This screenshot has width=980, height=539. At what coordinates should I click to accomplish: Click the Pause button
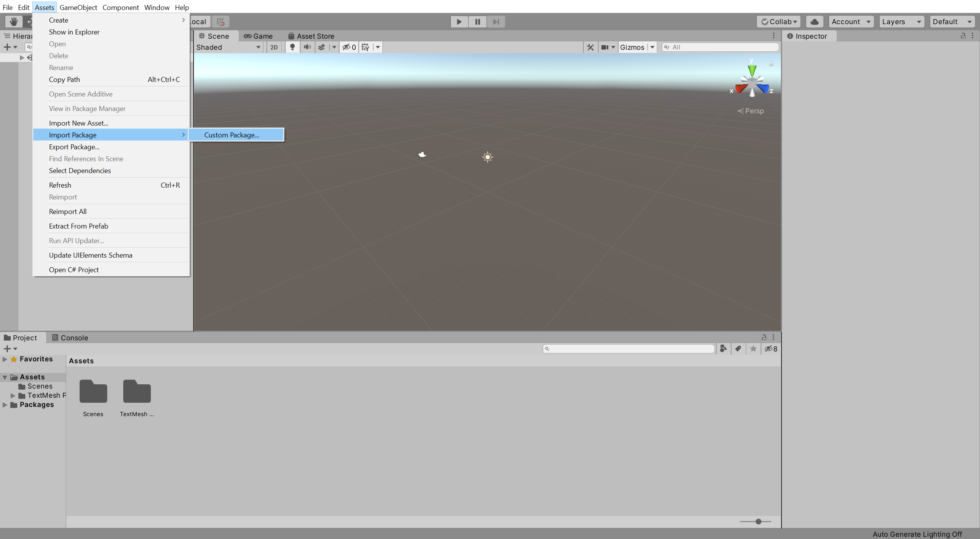click(x=477, y=21)
